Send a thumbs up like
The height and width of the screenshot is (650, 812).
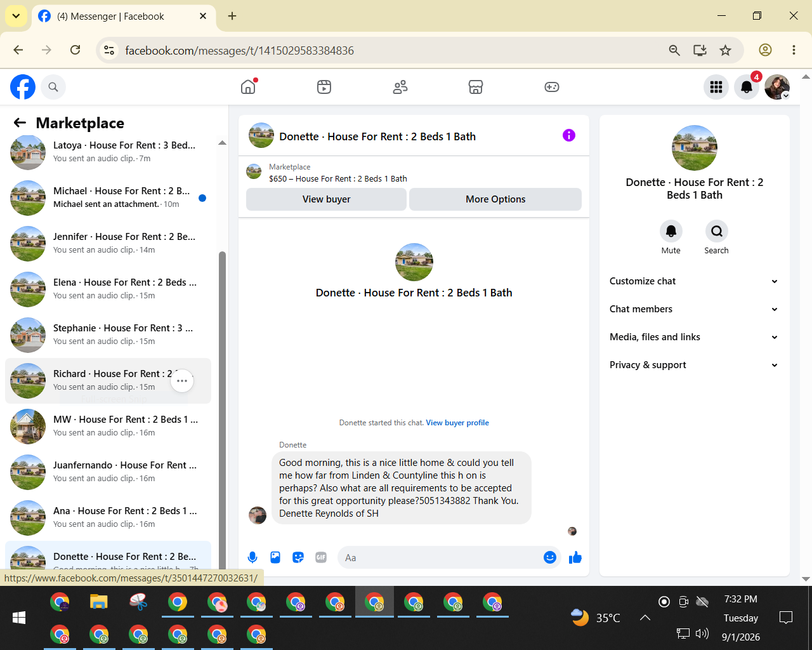click(x=575, y=557)
